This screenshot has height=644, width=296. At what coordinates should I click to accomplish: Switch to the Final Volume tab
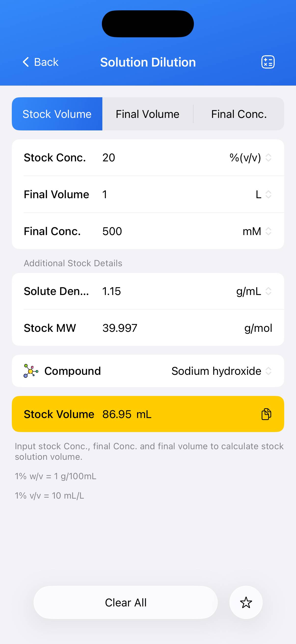click(147, 114)
